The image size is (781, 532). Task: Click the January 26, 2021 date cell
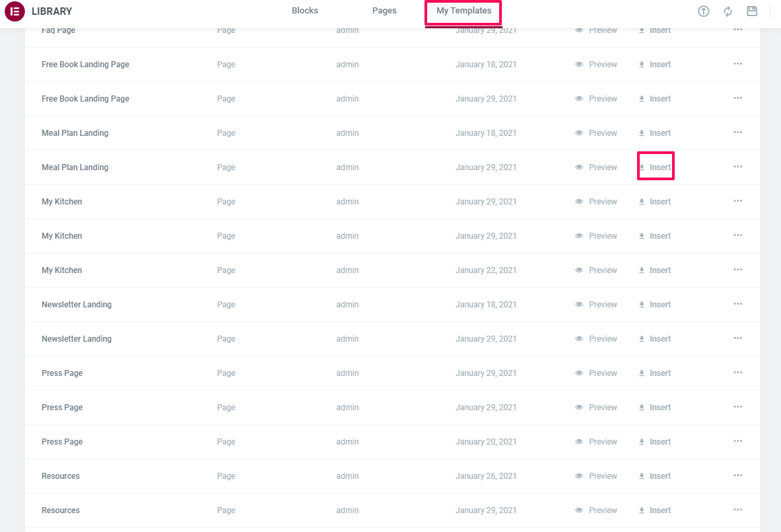coord(486,476)
